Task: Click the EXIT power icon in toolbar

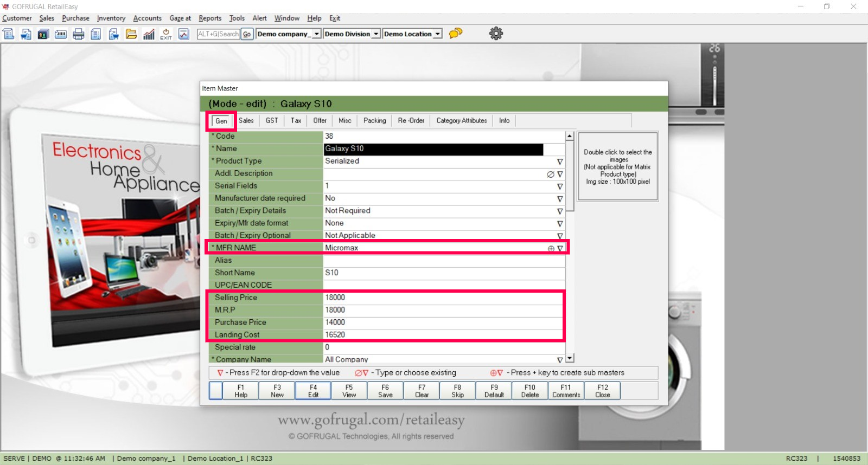Action: [166, 34]
